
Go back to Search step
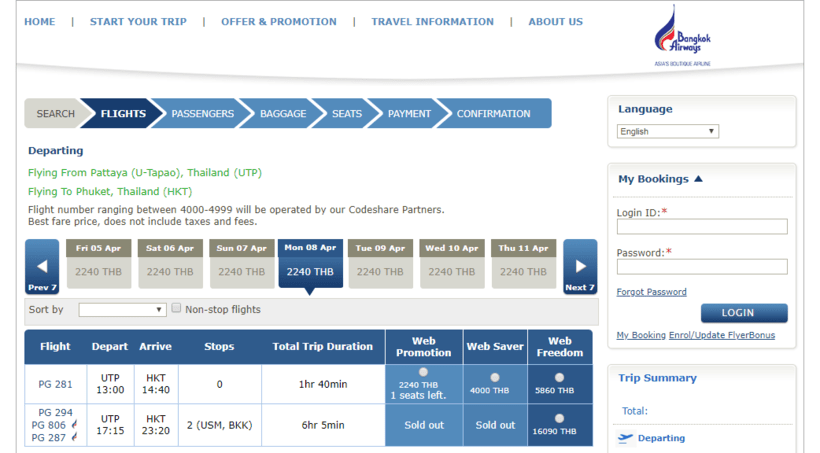click(x=55, y=114)
